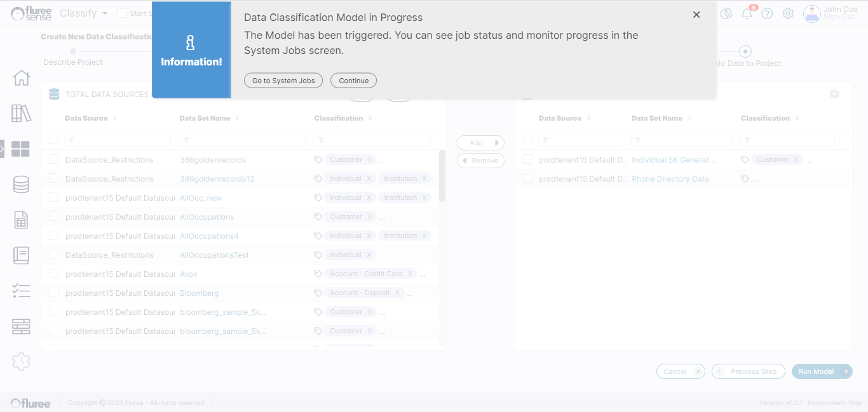The image size is (868, 412).
Task: Open the help question mark icon
Action: pos(767,14)
